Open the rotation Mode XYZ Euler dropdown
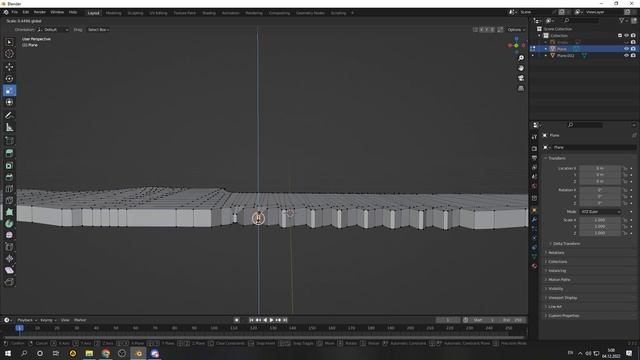This screenshot has width=640, height=360. coord(600,212)
